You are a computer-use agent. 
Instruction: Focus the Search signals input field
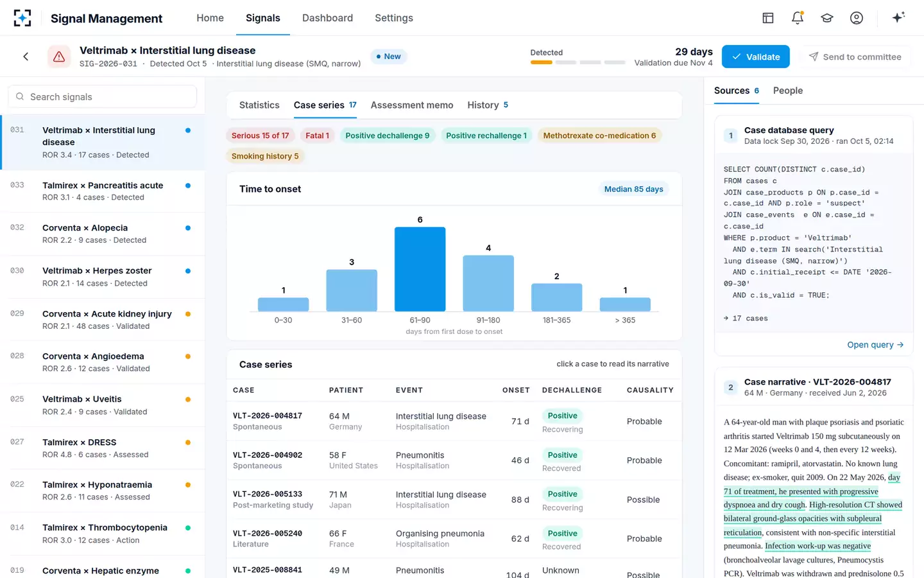[103, 96]
